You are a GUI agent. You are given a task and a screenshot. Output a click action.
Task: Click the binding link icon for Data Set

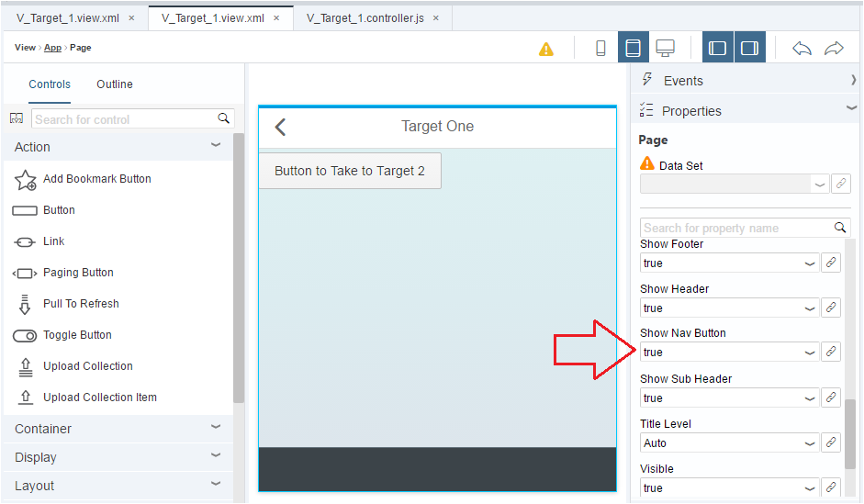[841, 184]
